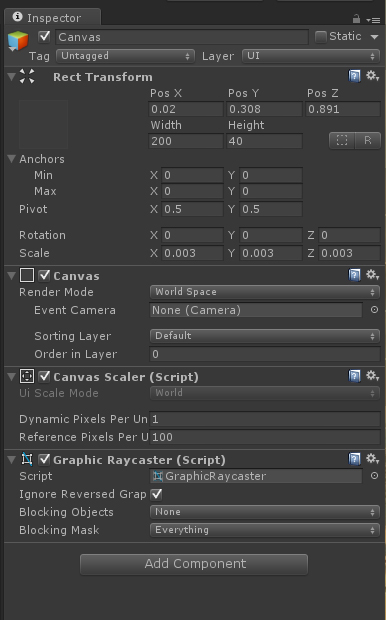Click Reference Pixels Per Unit field
This screenshot has height=620, width=386.
pos(265,437)
